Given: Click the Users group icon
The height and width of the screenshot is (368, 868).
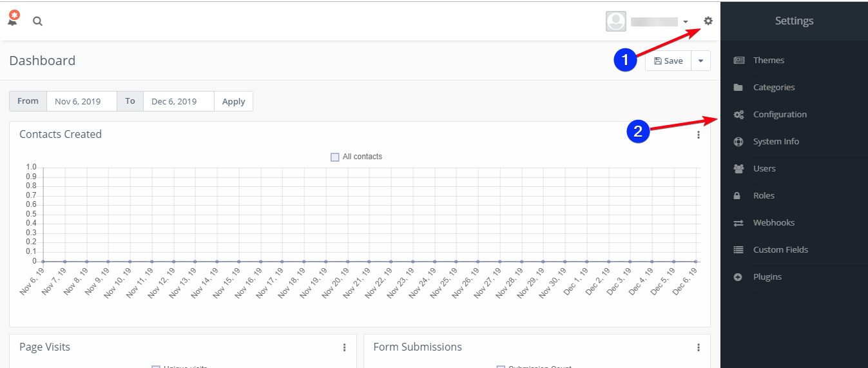Looking at the screenshot, I should coord(738,168).
